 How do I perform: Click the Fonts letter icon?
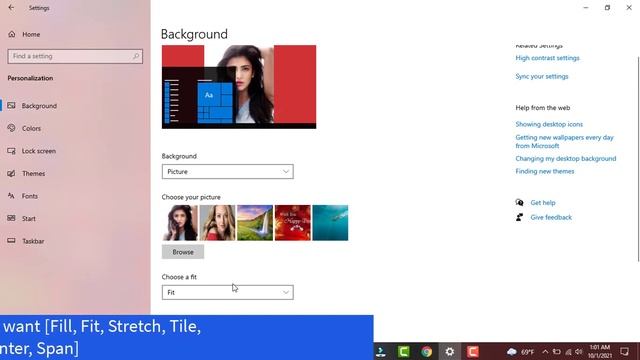click(11, 196)
